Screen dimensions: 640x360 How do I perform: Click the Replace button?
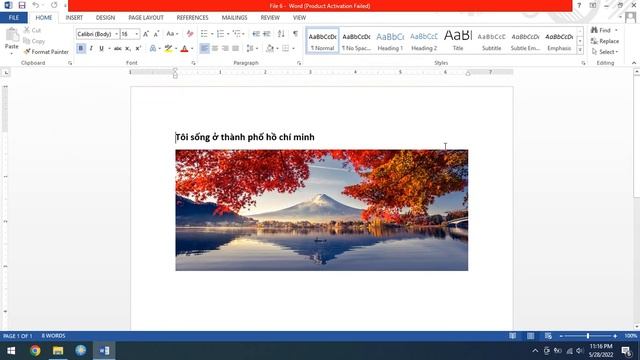click(605, 41)
